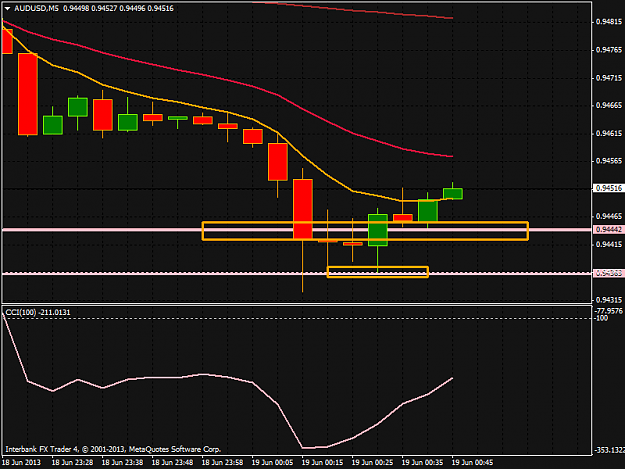
Task: Click the 0.94415 price scale label
Action: pyautogui.click(x=609, y=244)
